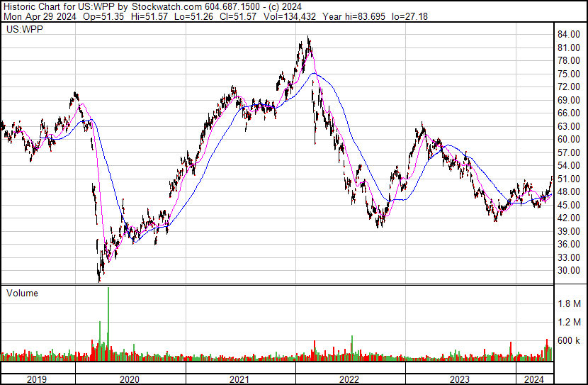
Task: Click the 1.2 M volume axis label
Action: (570, 322)
